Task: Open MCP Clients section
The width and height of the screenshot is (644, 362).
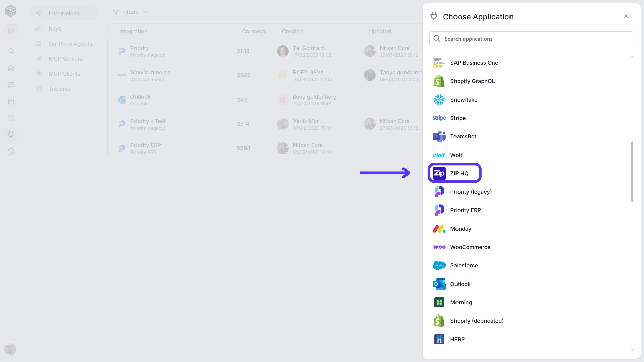Action: pyautogui.click(x=64, y=74)
